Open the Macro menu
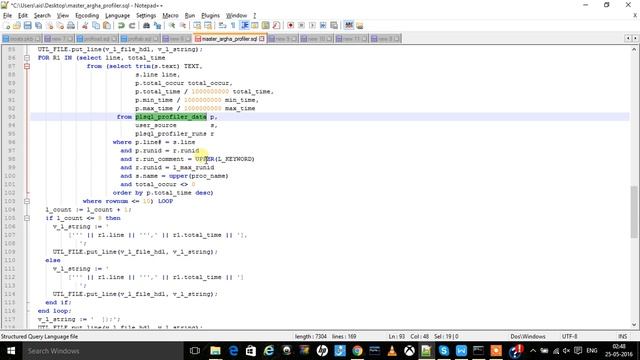The height and width of the screenshot is (360, 640). [x=170, y=16]
